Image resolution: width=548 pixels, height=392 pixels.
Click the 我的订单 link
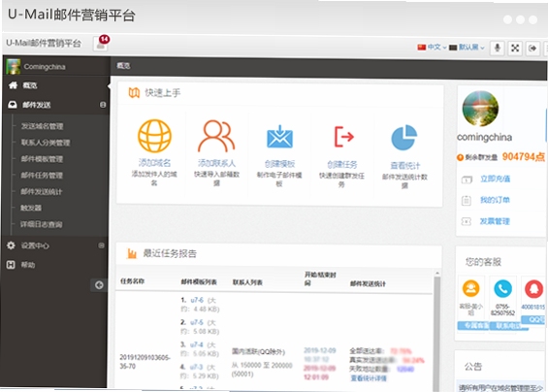[x=495, y=200]
